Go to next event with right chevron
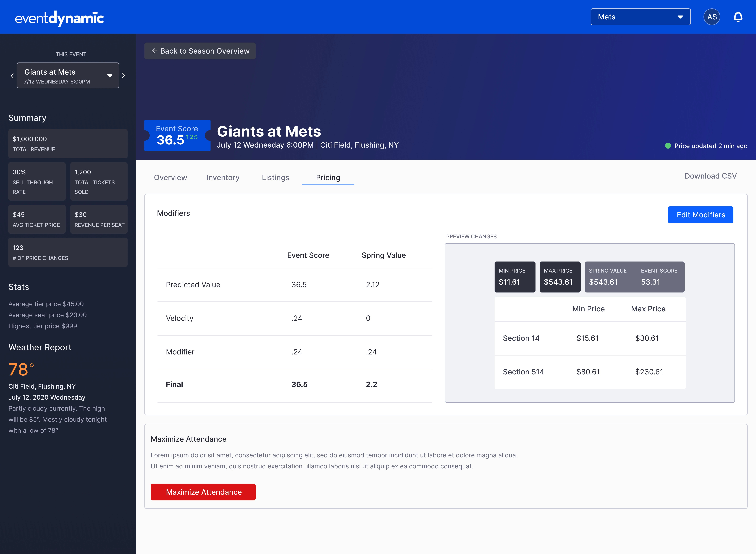 coord(124,75)
